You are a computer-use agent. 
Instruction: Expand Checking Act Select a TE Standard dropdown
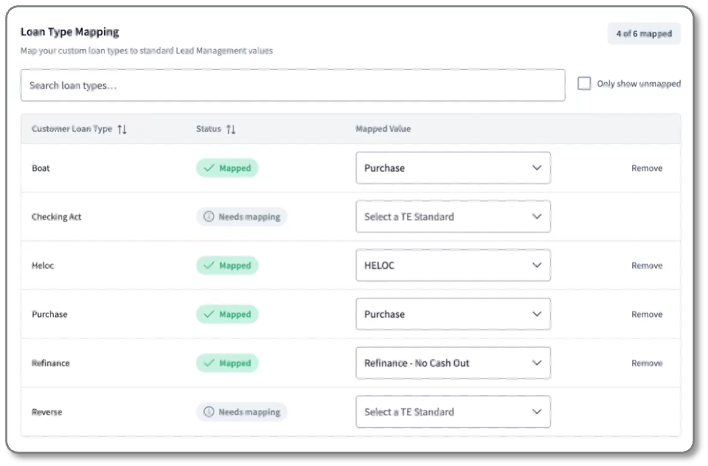(453, 217)
